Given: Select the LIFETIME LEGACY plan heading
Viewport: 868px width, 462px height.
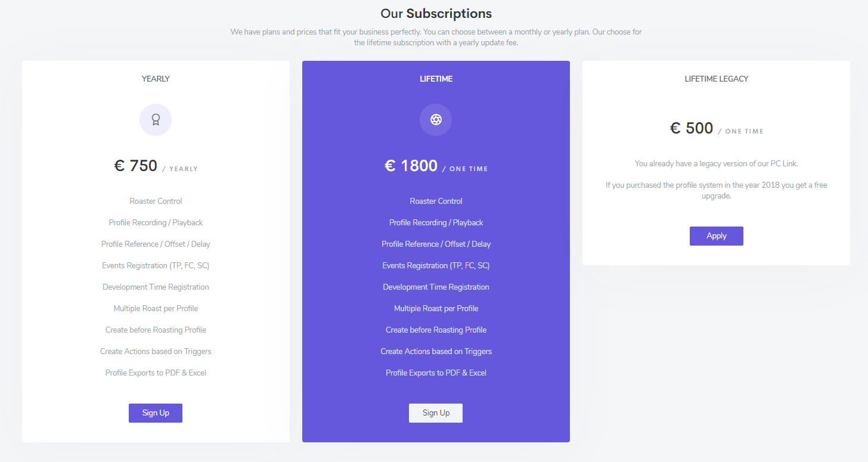Looking at the screenshot, I should pyautogui.click(x=717, y=79).
